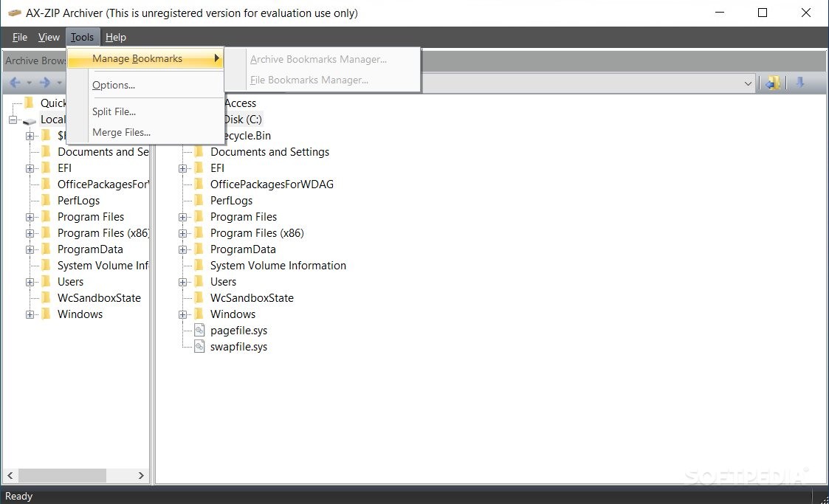Select Manage Bookmarks in Tools menu
The image size is (829, 504).
click(x=145, y=58)
